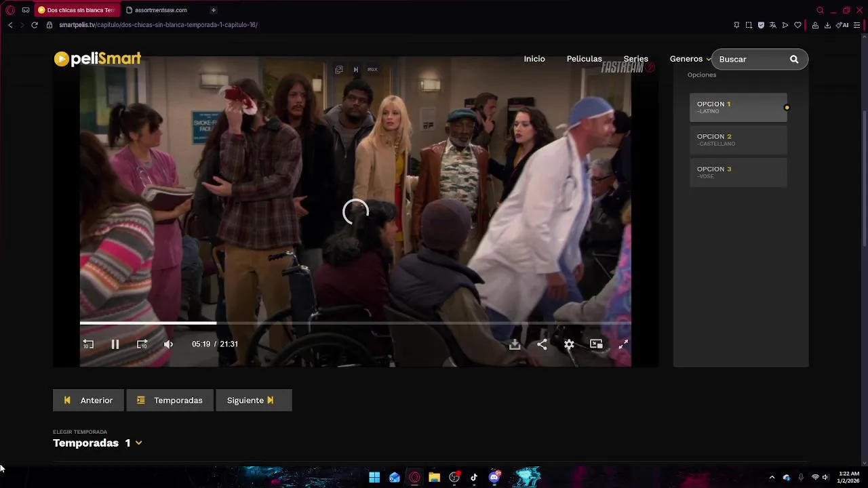Open the Series section
Image resolution: width=868 pixels, height=488 pixels.
[636, 59]
